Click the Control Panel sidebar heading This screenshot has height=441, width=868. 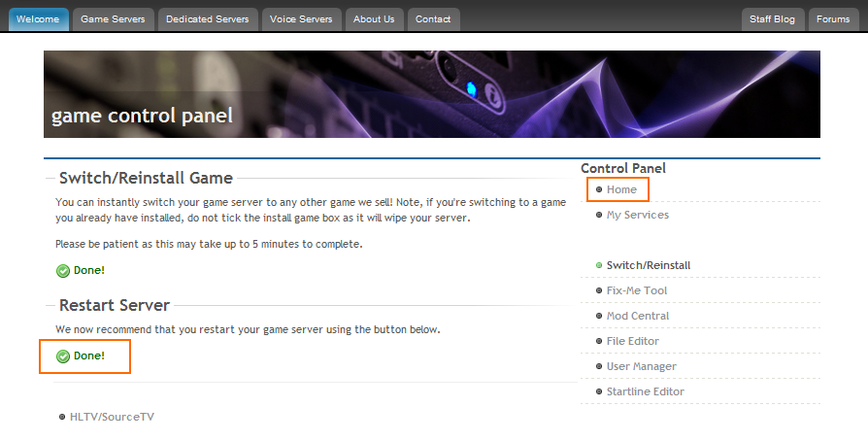point(623,168)
